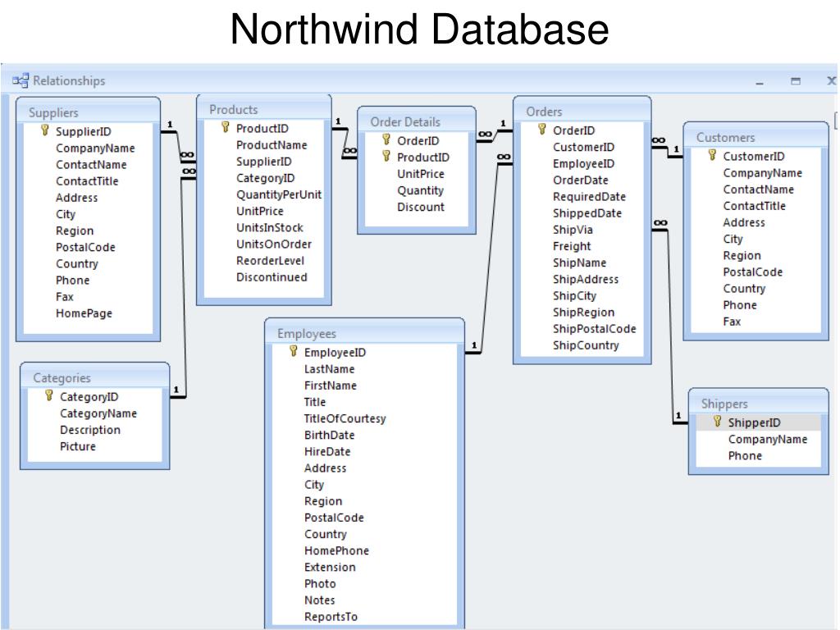Select Extension field in Employees
This screenshot has width=840, height=630.
pyautogui.click(x=330, y=568)
